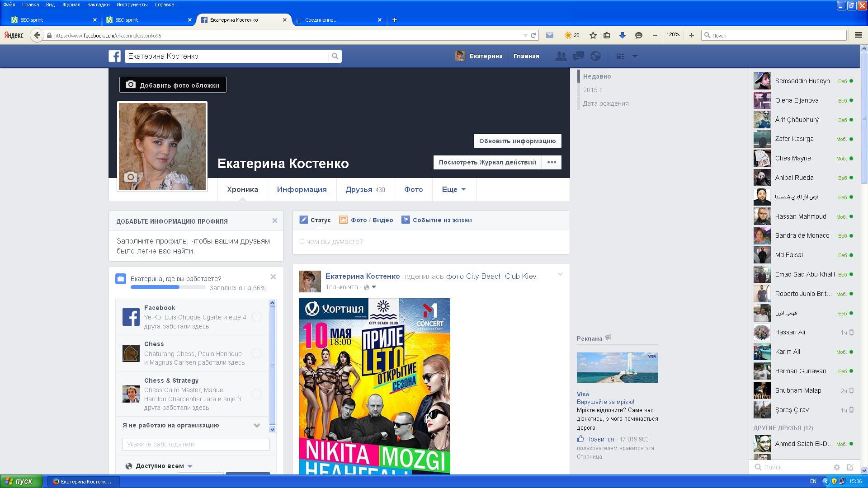Open the Друзья 430 tab
Viewport: 868px width, 488px height.
click(365, 189)
